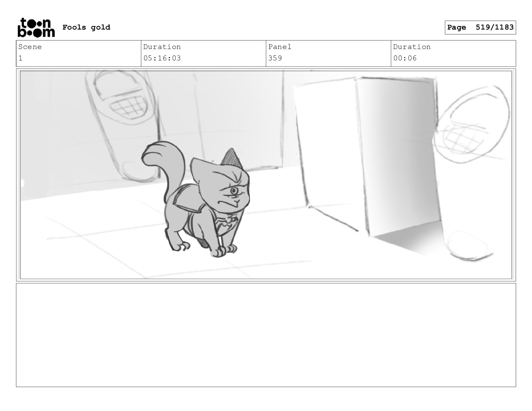532x411 pixels.
Task: Click the panel Duration 00:06 value
Action: tap(405, 58)
